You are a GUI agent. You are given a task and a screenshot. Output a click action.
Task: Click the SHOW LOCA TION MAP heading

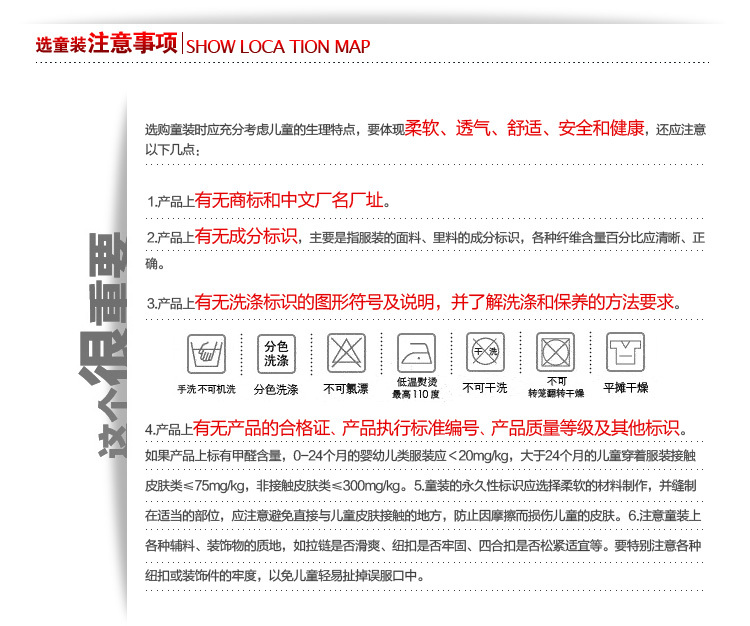(278, 46)
